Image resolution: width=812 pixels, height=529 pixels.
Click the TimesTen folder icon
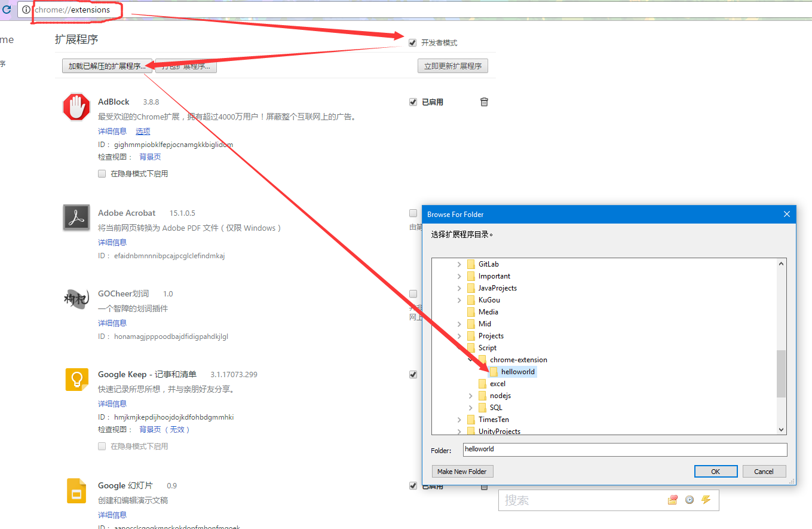pos(471,420)
